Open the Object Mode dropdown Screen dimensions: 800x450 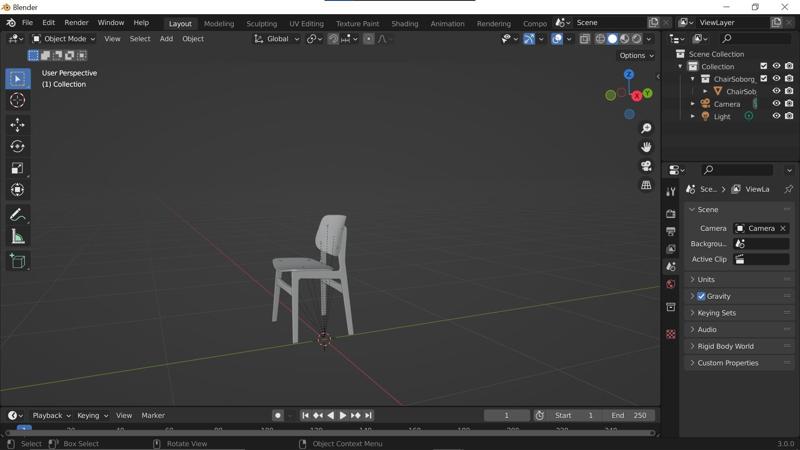[64, 39]
